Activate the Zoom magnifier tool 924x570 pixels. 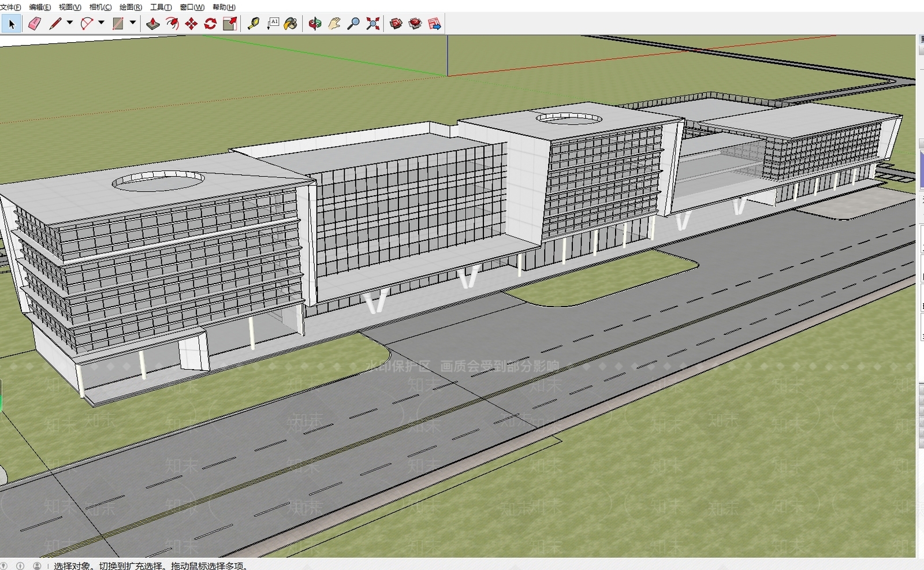(x=353, y=24)
